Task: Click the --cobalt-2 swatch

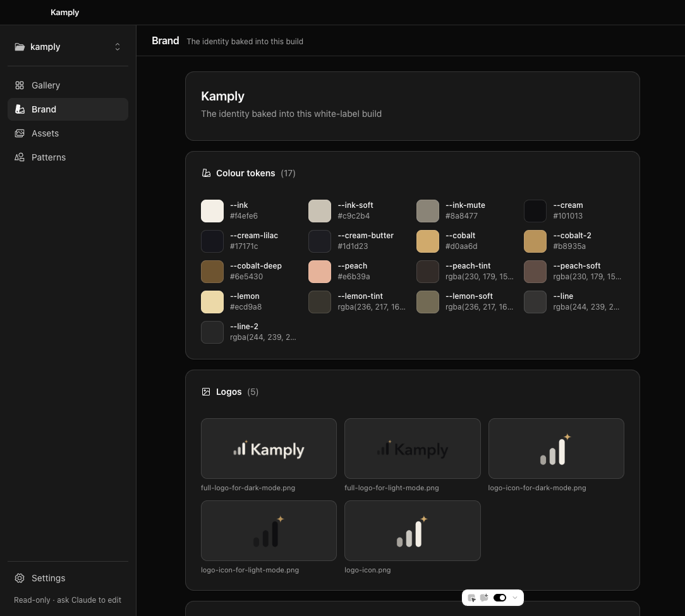Action: coord(535,241)
